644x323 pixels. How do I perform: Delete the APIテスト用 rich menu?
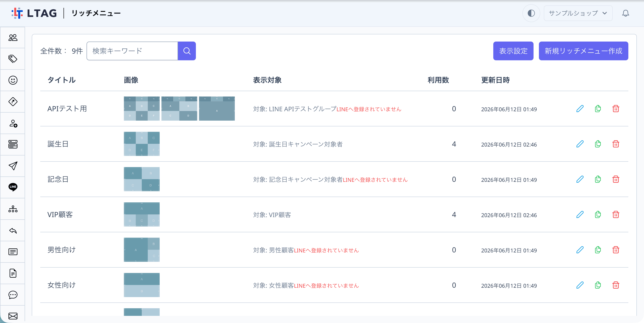(x=616, y=109)
